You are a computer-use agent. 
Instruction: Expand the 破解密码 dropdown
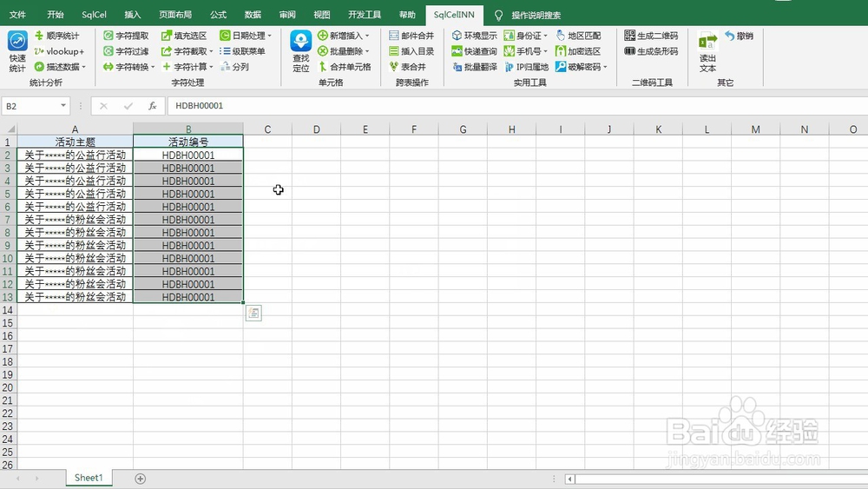tap(605, 67)
